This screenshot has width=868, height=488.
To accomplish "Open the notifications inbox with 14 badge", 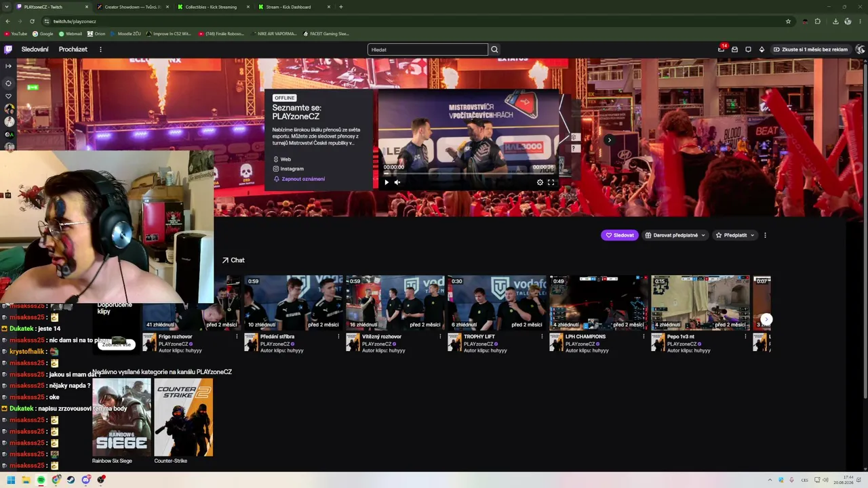I will 721,49.
